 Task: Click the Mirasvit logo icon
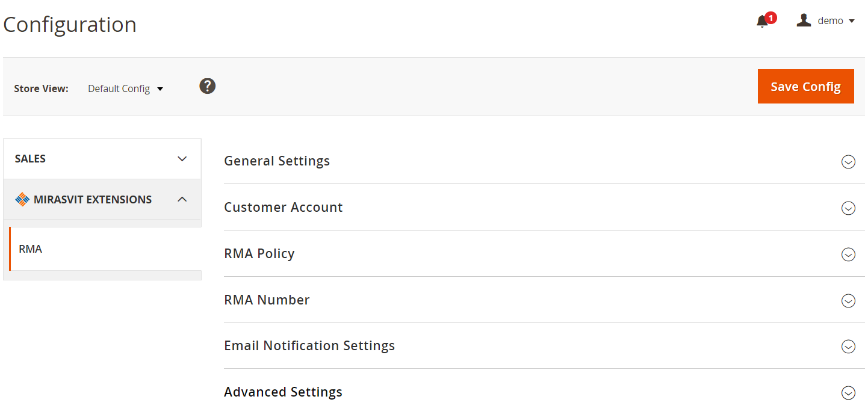(22, 199)
